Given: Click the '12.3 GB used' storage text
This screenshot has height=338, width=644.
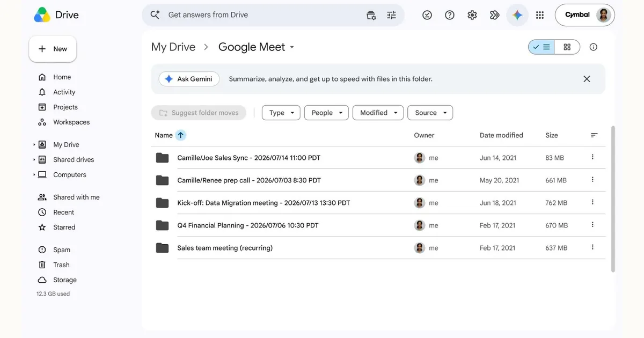Looking at the screenshot, I should [53, 294].
